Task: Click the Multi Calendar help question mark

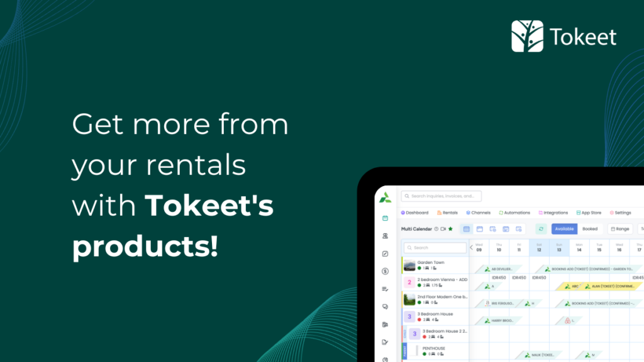Action: tap(436, 229)
